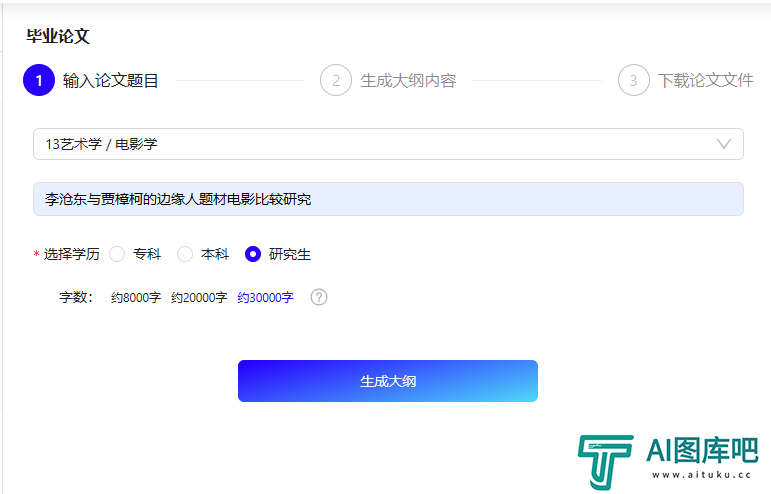Go to step 3 下载论文文件

coord(685,80)
